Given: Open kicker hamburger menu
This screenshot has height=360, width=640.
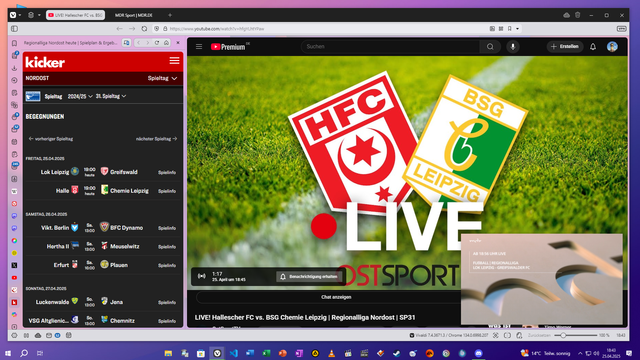Looking at the screenshot, I should [x=174, y=61].
